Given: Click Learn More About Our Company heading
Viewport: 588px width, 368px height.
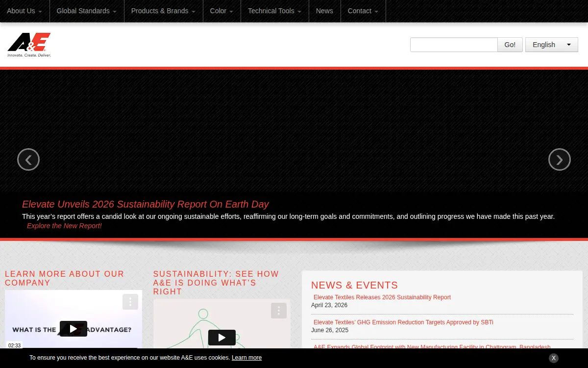Looking at the screenshot, I should point(65,278).
